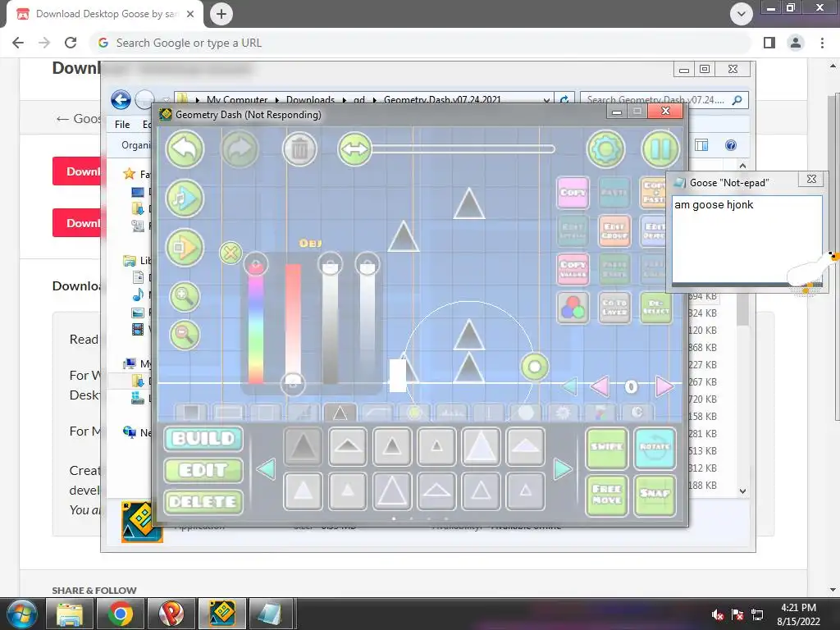Click the playtest level play icon
840x630 pixels.
pos(185,248)
